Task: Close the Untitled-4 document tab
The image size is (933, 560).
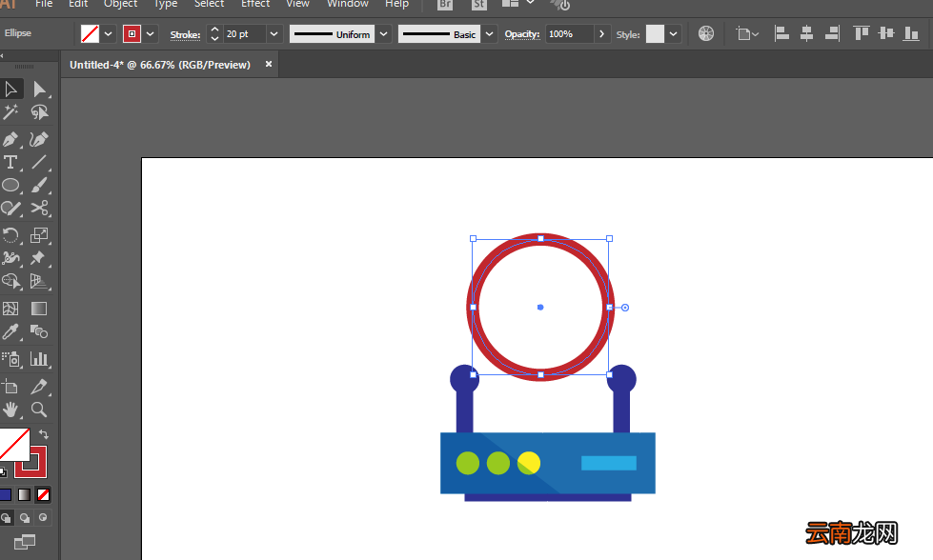Action: tap(269, 64)
